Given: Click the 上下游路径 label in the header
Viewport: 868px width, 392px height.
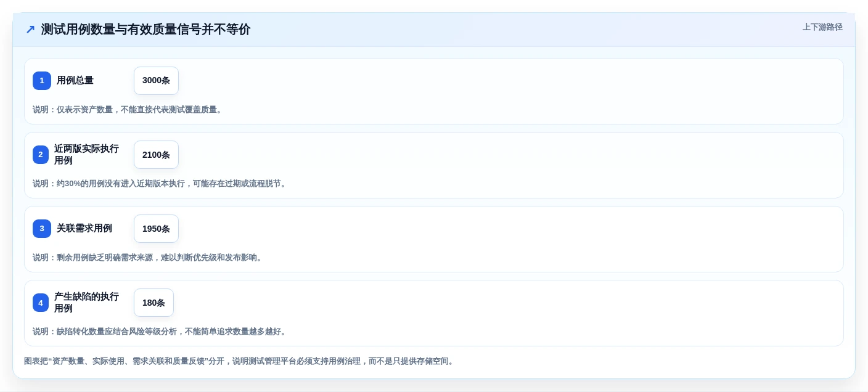Looking at the screenshot, I should point(822,27).
